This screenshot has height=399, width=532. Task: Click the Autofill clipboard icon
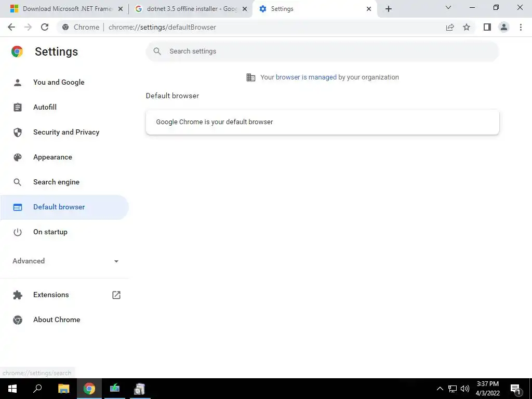coord(18,107)
